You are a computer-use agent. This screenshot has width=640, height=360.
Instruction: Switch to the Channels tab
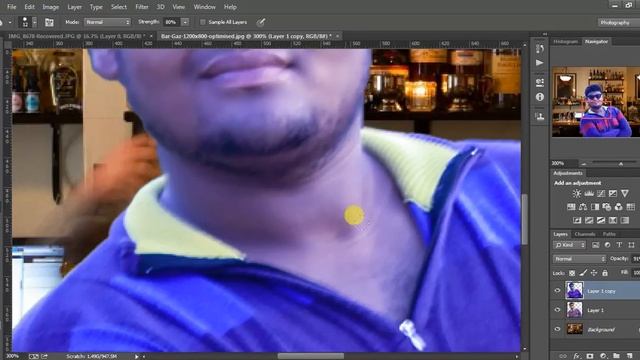(x=584, y=234)
